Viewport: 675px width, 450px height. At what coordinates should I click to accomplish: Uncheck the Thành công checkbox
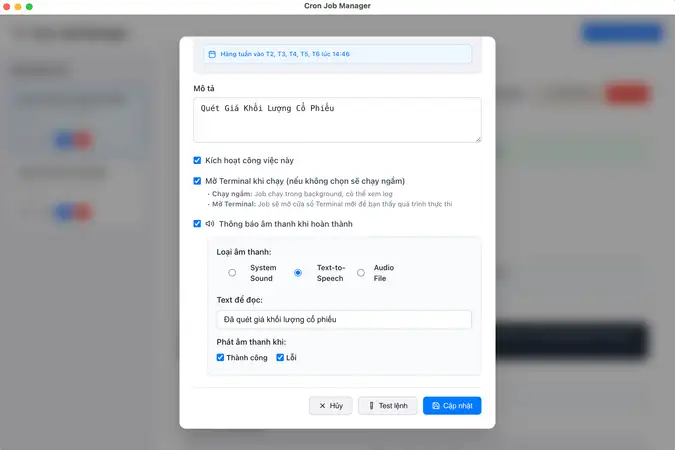click(x=220, y=357)
